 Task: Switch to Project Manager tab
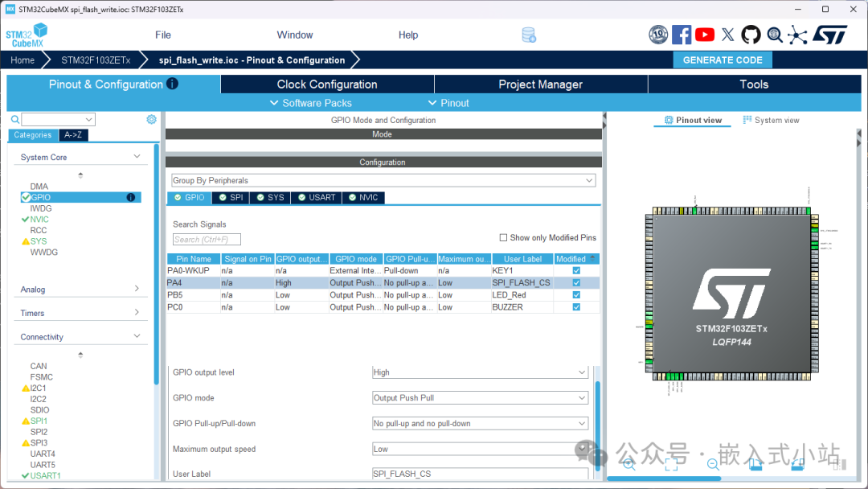[x=541, y=84]
